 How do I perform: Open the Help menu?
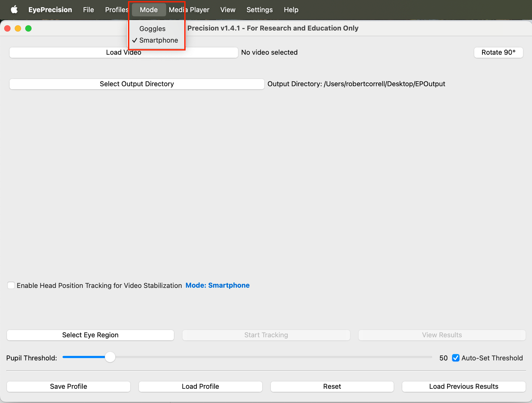pyautogui.click(x=291, y=10)
